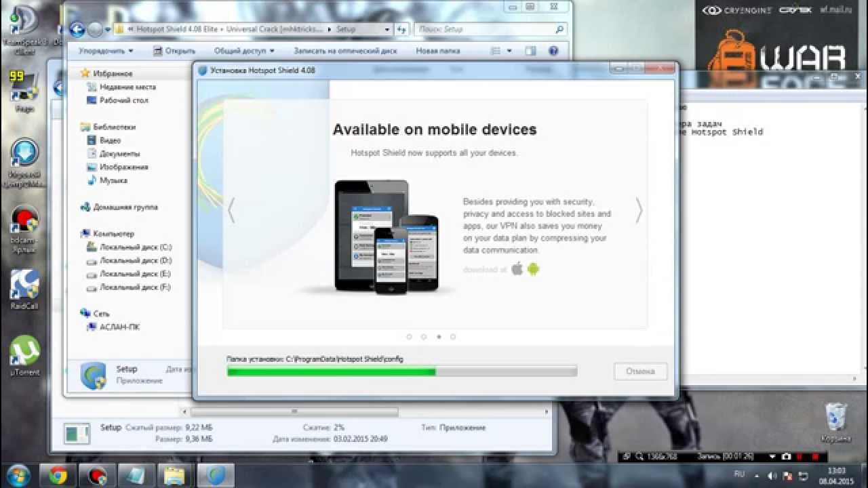Screen dimensions: 868x488
Task: Select the second slide indicator dot
Action: click(424, 336)
